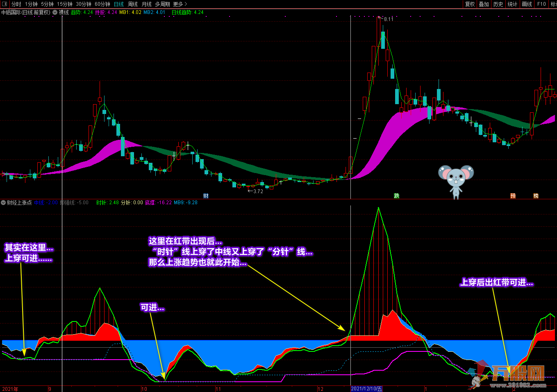Click the 2021年 label on time axis
557x392 pixels.
click(x=10, y=389)
